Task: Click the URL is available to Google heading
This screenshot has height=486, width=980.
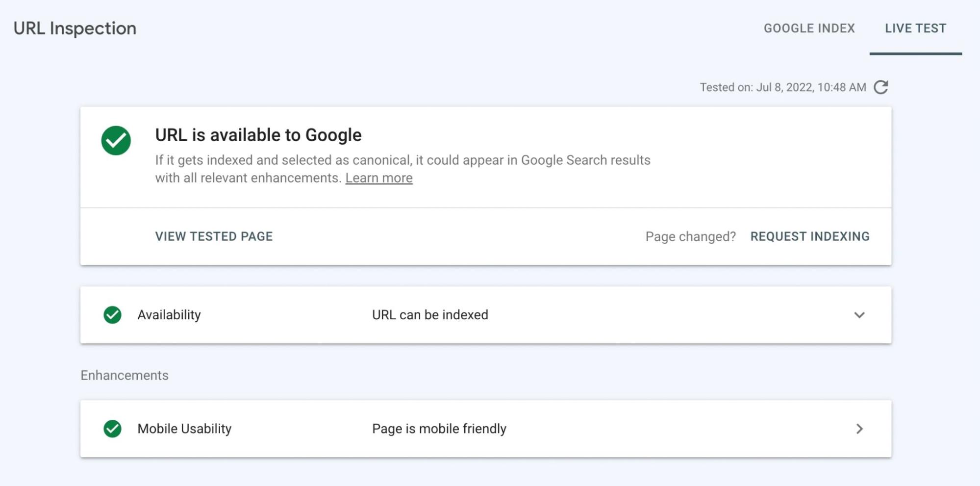Action: click(x=258, y=135)
